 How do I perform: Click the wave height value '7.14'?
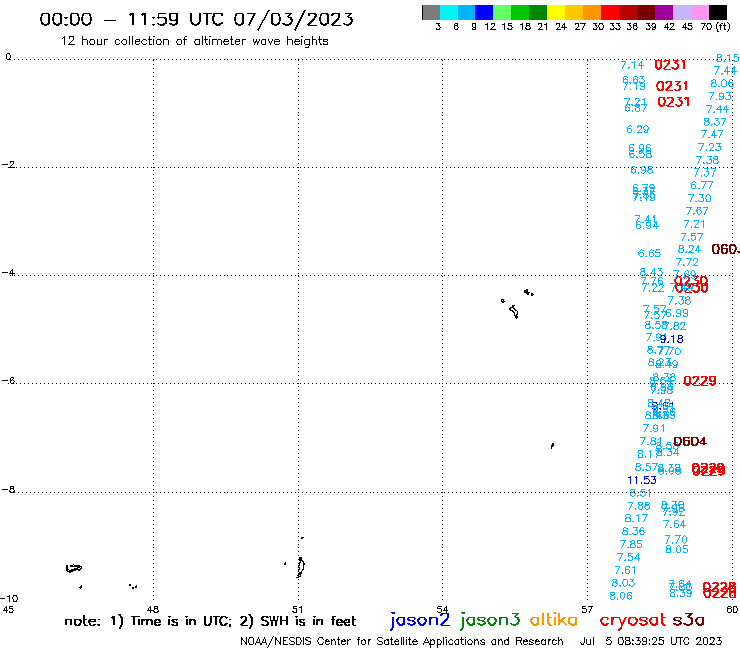(632, 65)
